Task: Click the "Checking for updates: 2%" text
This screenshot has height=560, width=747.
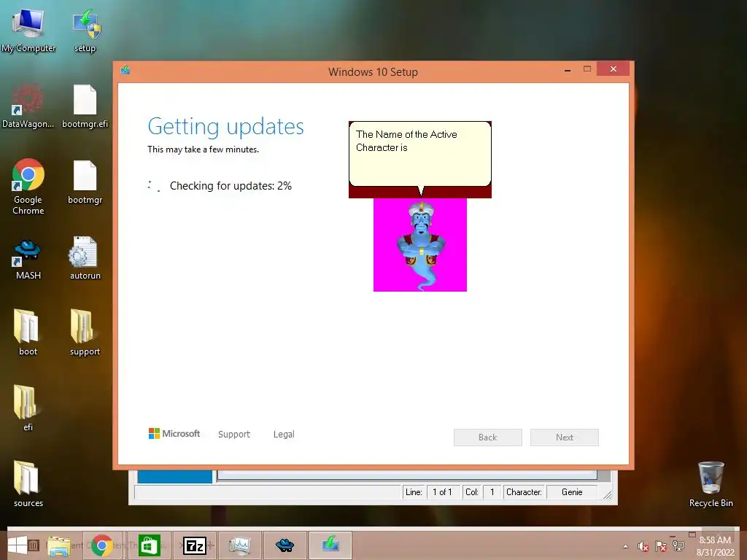Action: tap(231, 186)
